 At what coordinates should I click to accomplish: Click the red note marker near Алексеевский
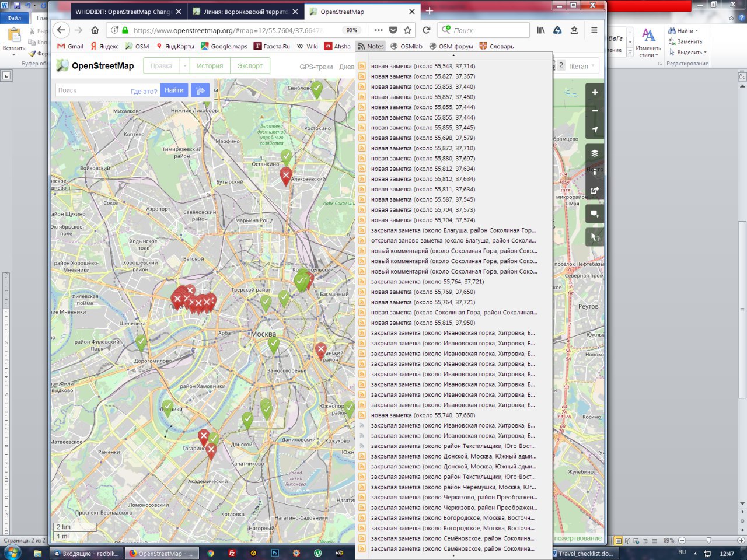click(x=286, y=176)
